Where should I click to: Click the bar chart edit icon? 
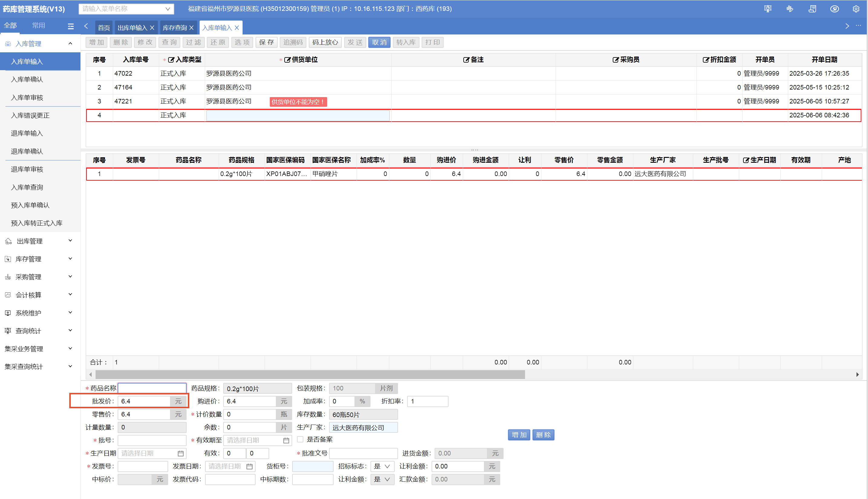click(x=790, y=9)
